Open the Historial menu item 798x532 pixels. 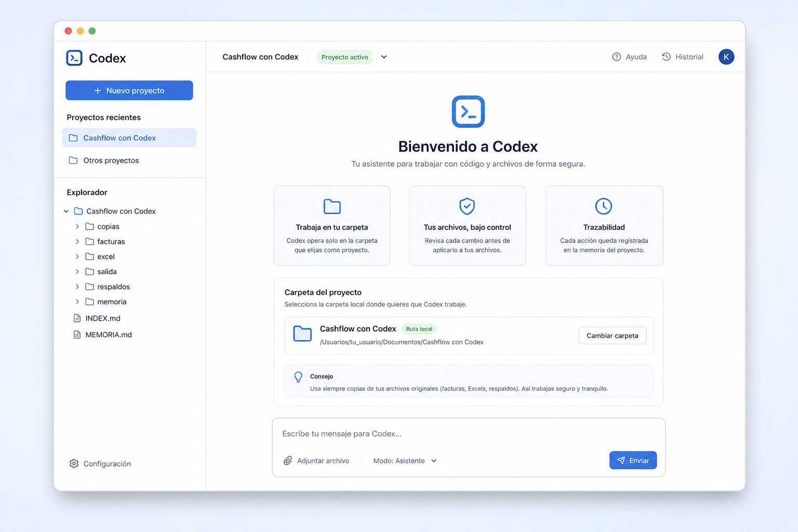[683, 57]
